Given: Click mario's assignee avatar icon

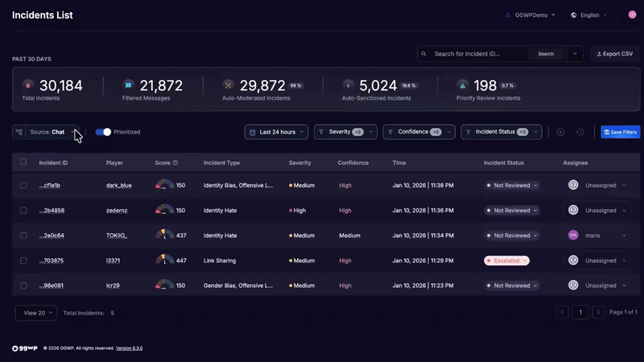Looking at the screenshot, I should coord(573,236).
